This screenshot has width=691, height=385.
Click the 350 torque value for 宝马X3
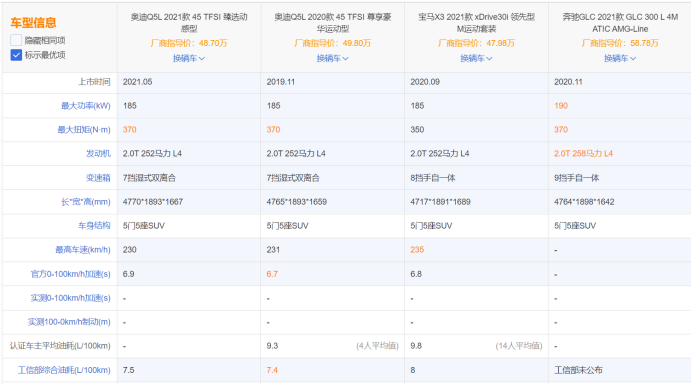[417, 130]
